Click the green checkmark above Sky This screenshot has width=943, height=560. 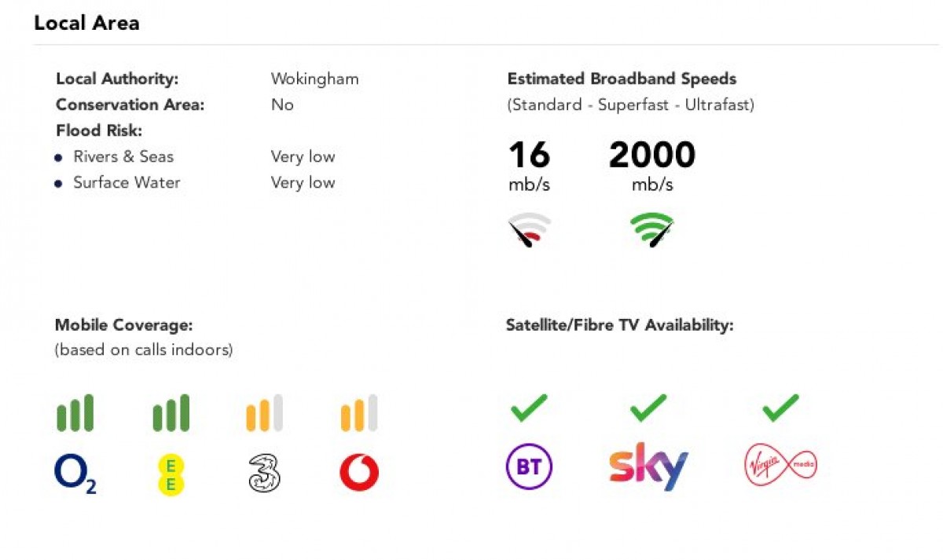[x=648, y=408]
